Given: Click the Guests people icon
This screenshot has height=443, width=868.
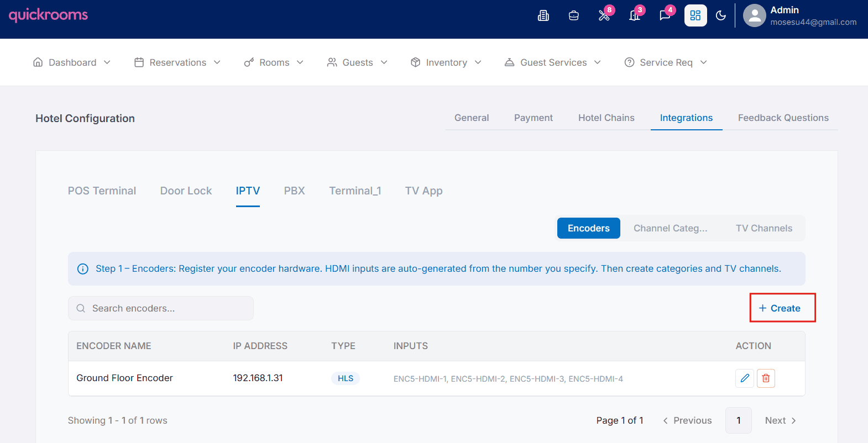Looking at the screenshot, I should [x=332, y=62].
